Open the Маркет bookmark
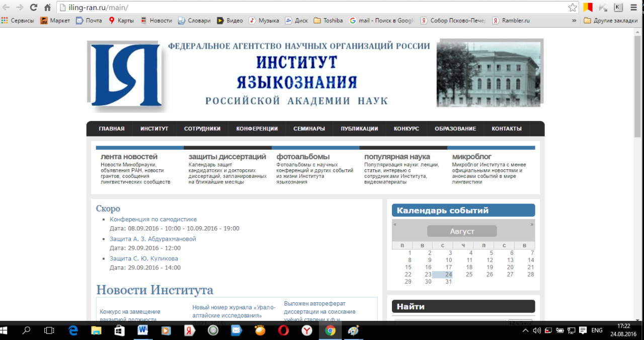 tap(55, 21)
